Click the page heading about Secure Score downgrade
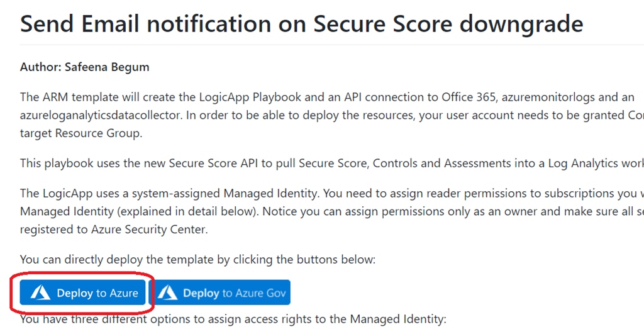The width and height of the screenshot is (644, 329). pos(301,24)
